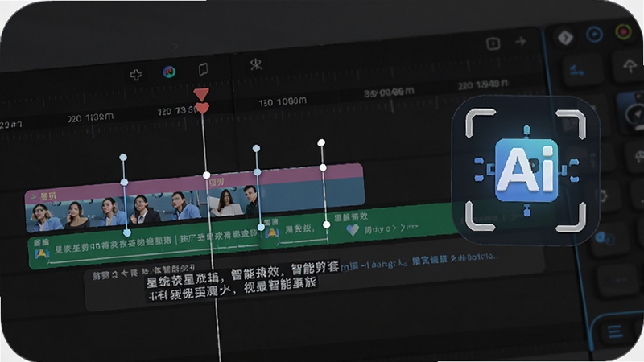Select the thumbnail of man in blue shirt
644x362 pixels.
(x=184, y=207)
